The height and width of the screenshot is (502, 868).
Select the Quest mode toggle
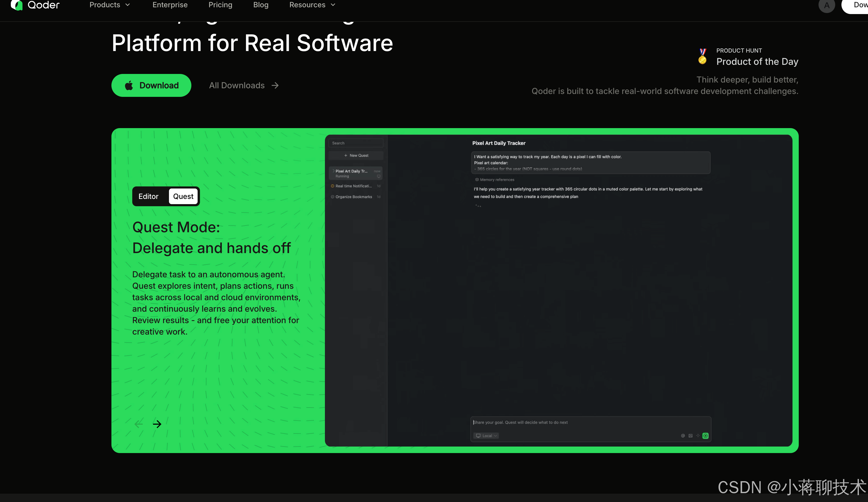click(x=183, y=196)
